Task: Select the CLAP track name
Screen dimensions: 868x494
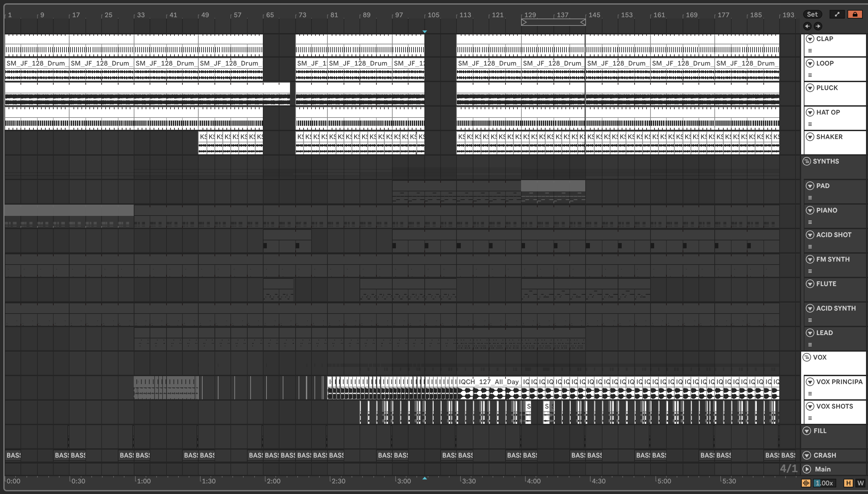Action: click(825, 39)
